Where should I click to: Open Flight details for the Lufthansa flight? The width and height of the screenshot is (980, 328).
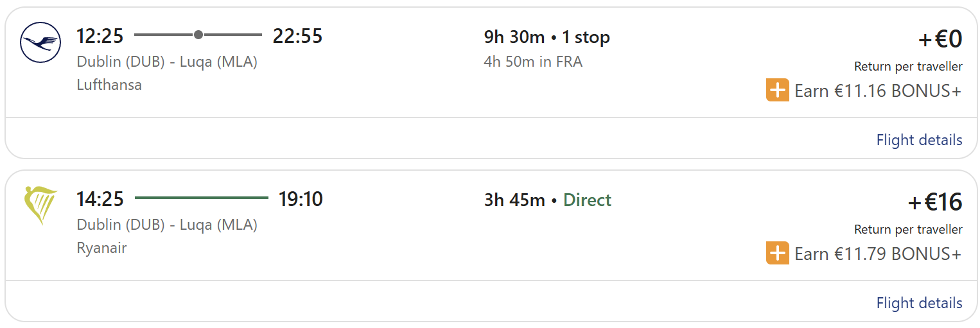(919, 140)
